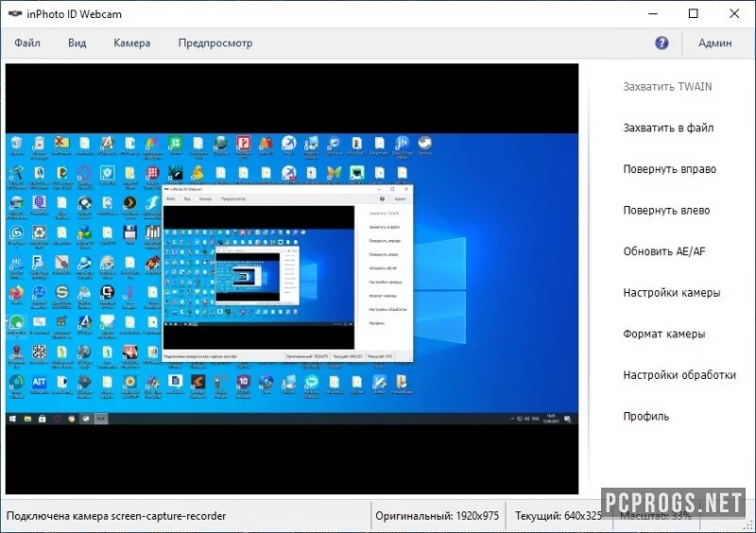Viewport: 756px width, 533px height.
Task: Click the Оригинальный: 1920x975 status entry
Action: pyautogui.click(x=437, y=516)
